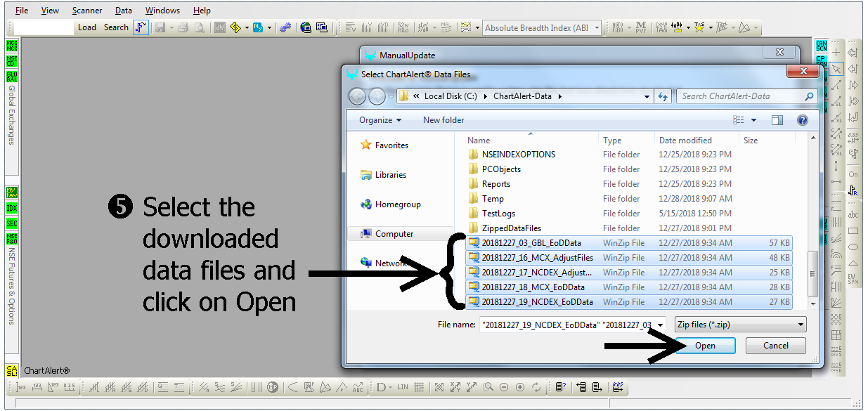Screen dimensions: 868x411
Task: Open the Scanner menu
Action: (x=87, y=11)
